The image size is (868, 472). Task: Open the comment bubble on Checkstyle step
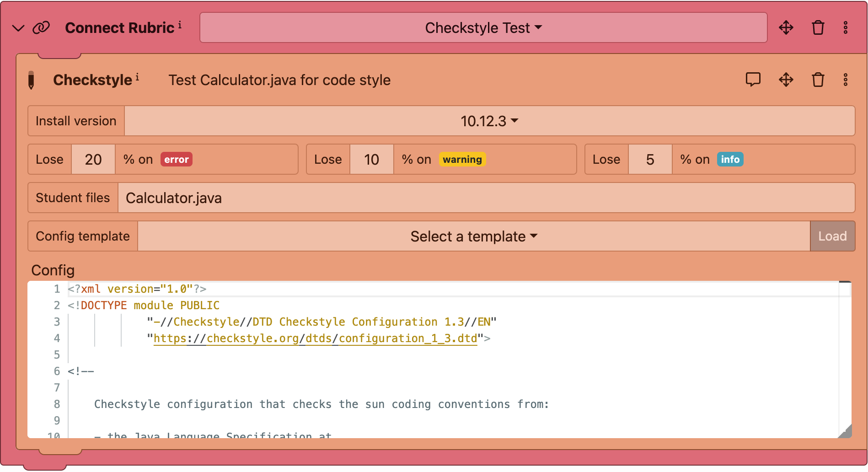[x=753, y=80]
